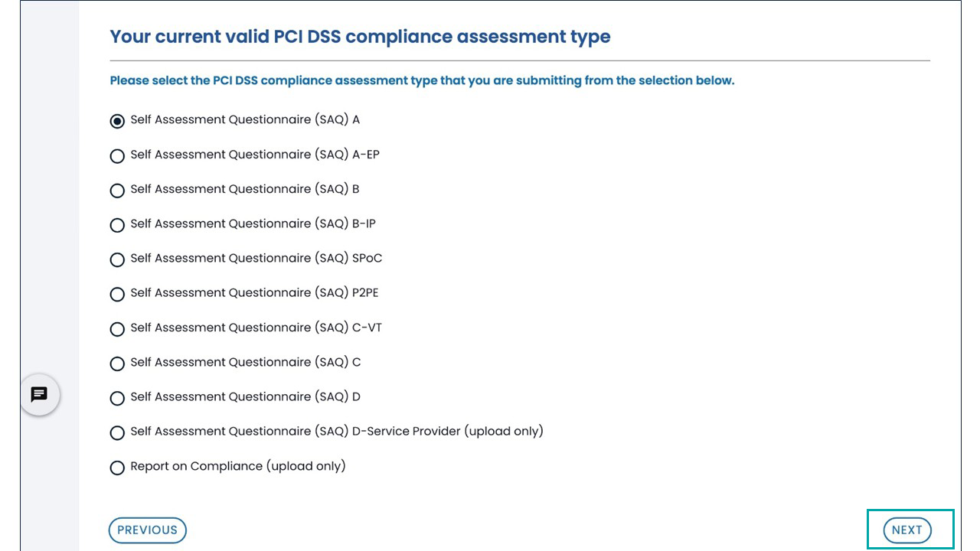Click the SAQ C-VT label text
Image resolution: width=980 pixels, height=551 pixels.
coord(256,328)
